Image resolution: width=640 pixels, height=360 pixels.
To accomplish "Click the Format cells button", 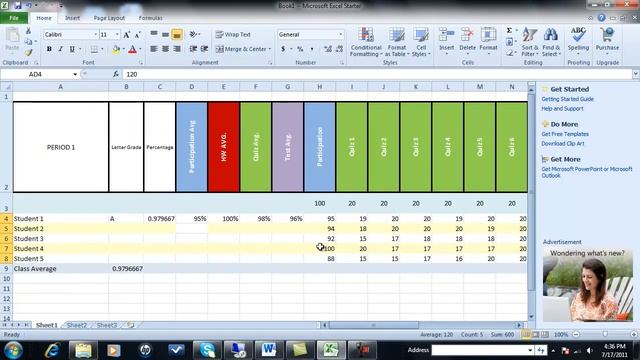I will [488, 42].
